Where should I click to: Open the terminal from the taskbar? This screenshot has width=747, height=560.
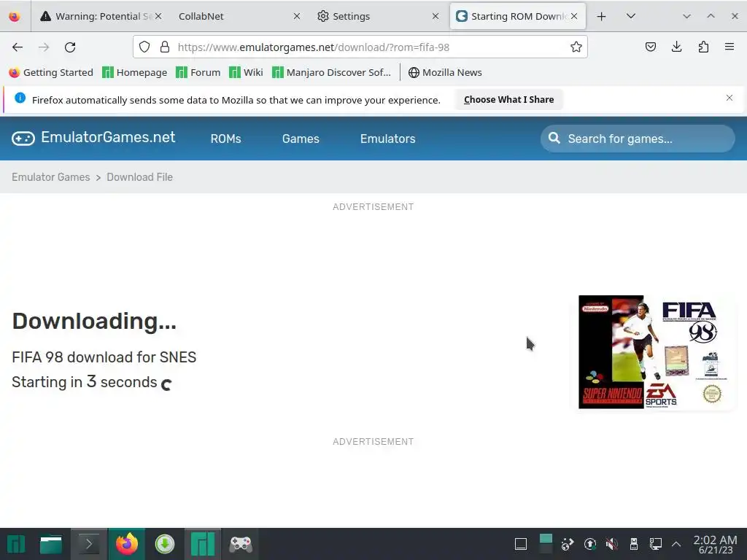pyautogui.click(x=88, y=544)
